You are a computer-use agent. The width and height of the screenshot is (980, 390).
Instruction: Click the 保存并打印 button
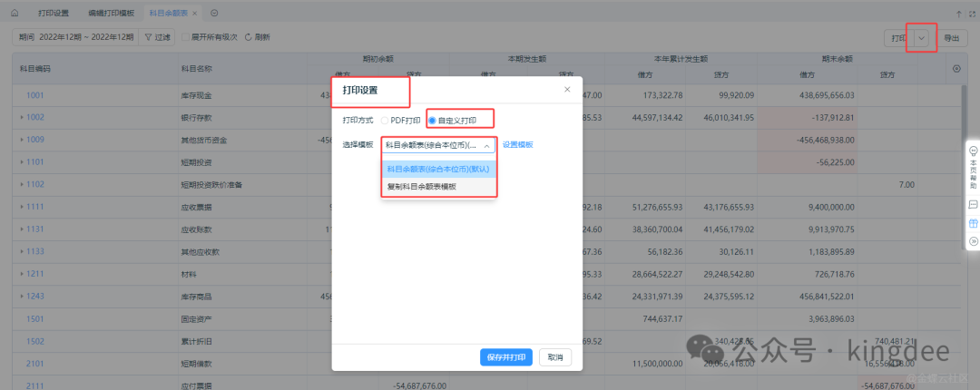coord(505,357)
